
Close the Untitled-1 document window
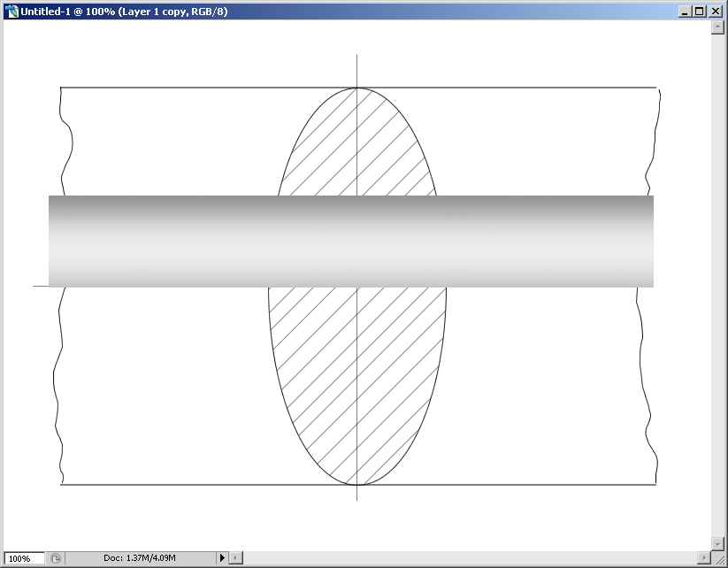(716, 12)
